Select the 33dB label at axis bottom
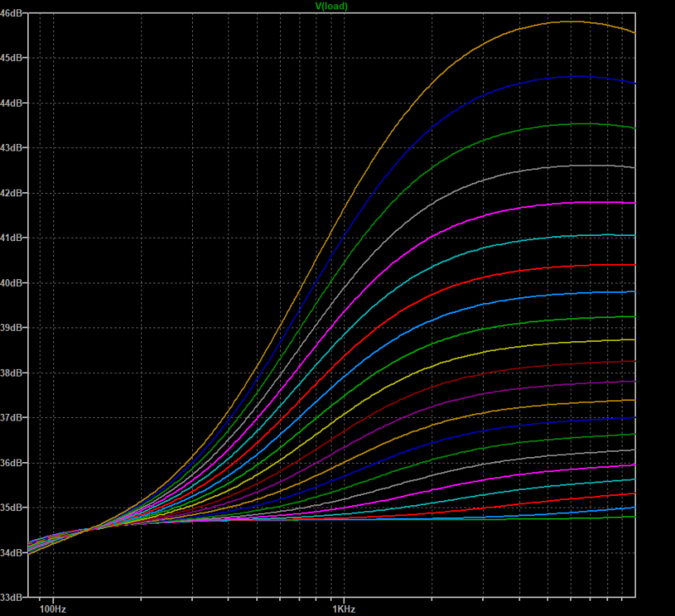The height and width of the screenshot is (616, 675). [13, 597]
